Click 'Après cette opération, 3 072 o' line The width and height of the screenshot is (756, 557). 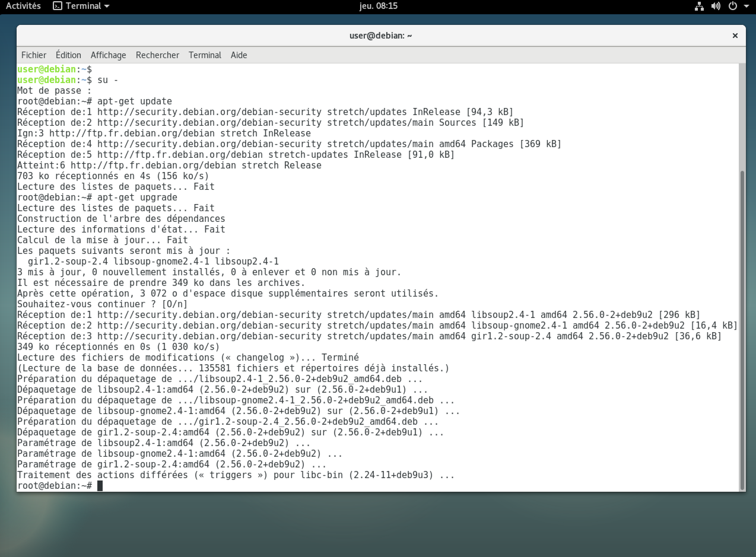228,293
